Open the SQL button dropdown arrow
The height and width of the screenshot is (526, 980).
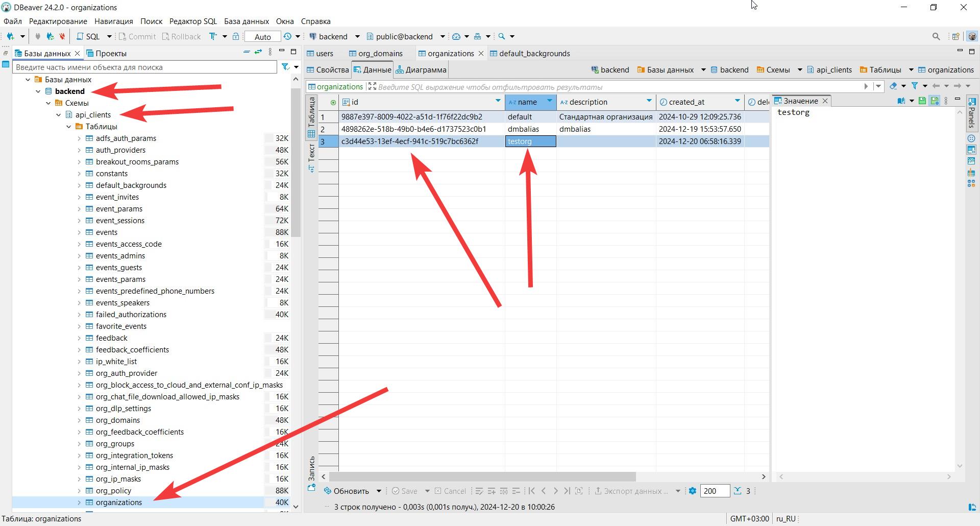[109, 36]
